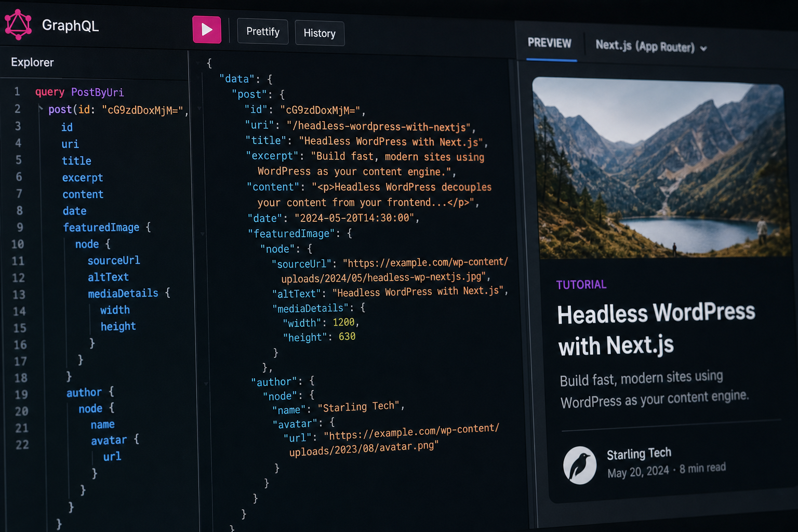Screen dimensions: 798x532
Task: Click the height field on line 15
Action: (118, 326)
